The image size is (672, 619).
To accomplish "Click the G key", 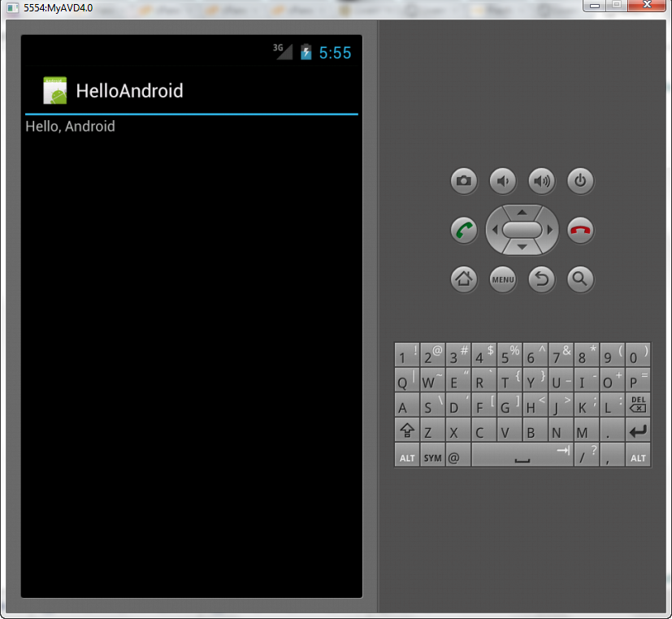I will 509,405.
